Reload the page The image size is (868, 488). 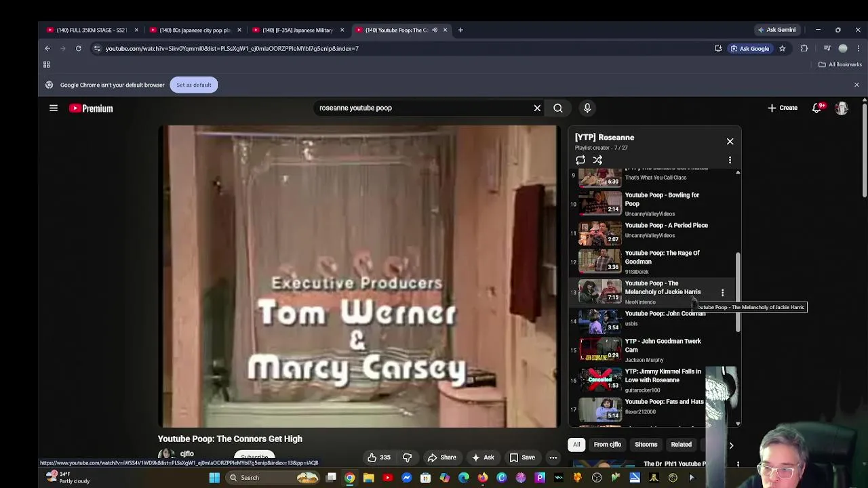79,48
